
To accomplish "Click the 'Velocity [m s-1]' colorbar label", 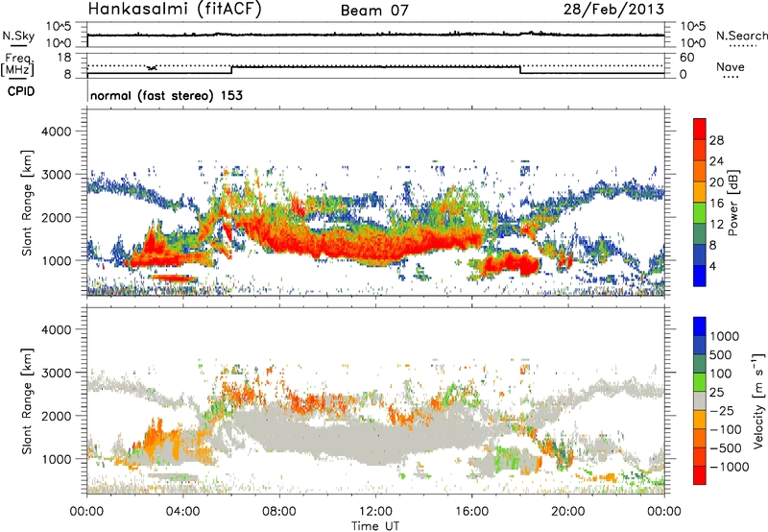I will (x=758, y=400).
